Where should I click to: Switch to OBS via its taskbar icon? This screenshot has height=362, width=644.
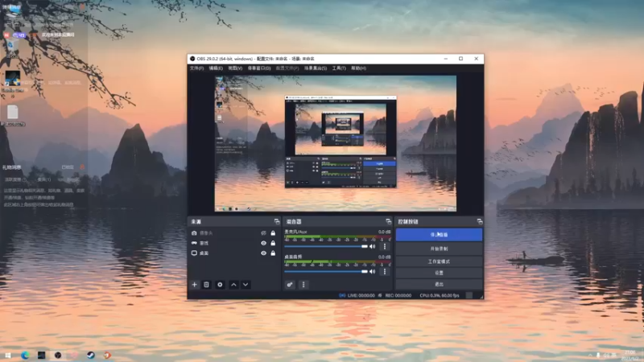[x=58, y=355]
